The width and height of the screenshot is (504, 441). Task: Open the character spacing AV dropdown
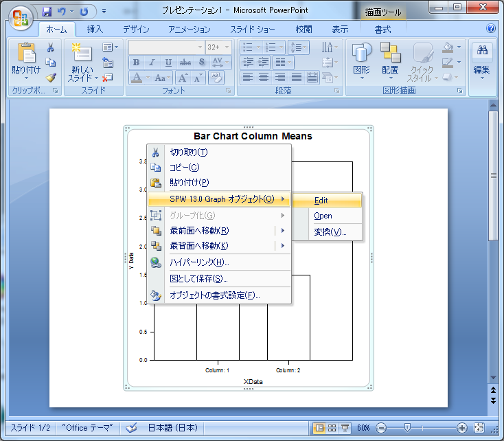(x=220, y=63)
